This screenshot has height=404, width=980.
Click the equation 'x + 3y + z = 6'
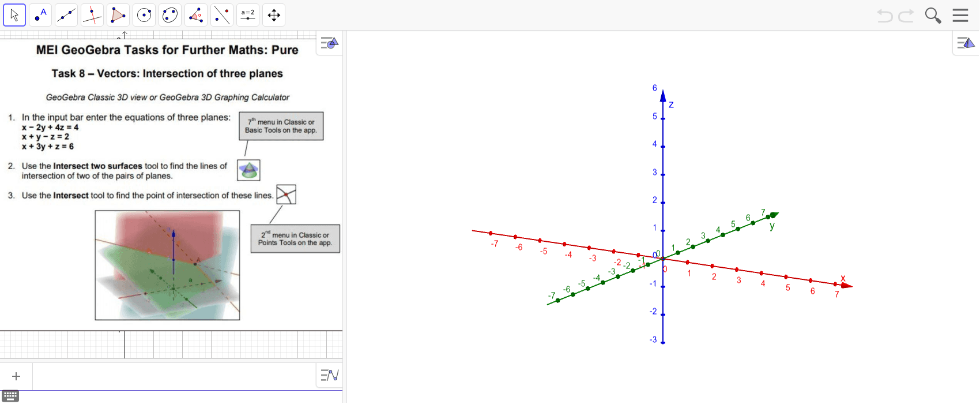(48, 147)
